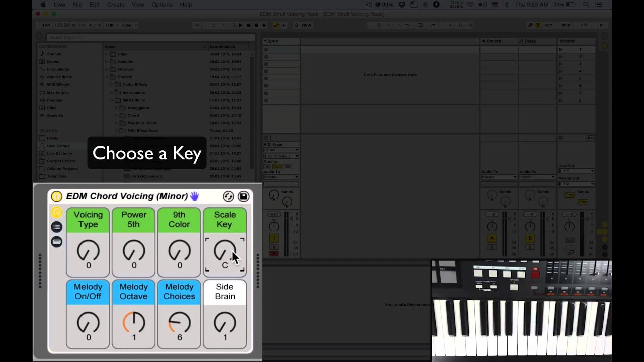The image size is (644, 362).
Task: Open the MIDI From All Ins dropdown
Action: 281,150
